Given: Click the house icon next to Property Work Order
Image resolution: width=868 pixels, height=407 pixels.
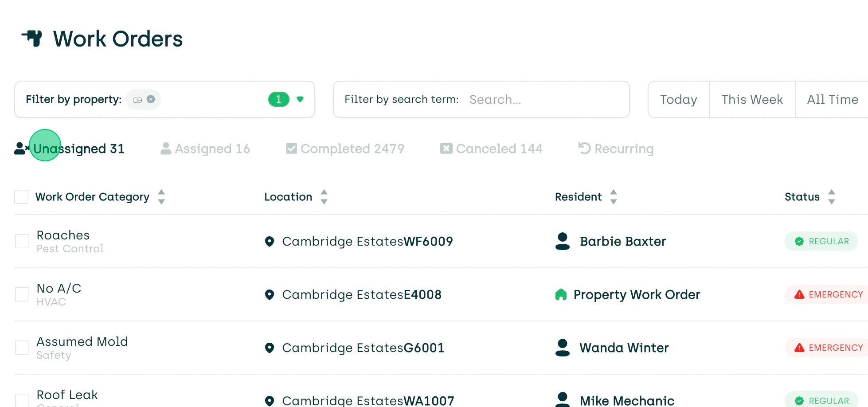Looking at the screenshot, I should click(562, 294).
